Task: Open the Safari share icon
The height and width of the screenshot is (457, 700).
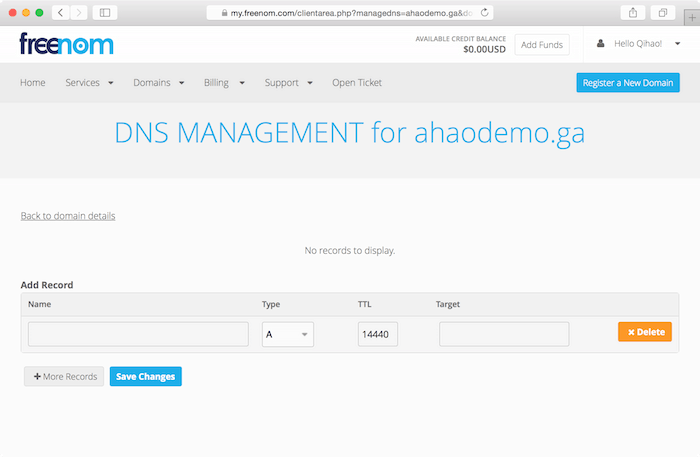Action: [x=633, y=12]
